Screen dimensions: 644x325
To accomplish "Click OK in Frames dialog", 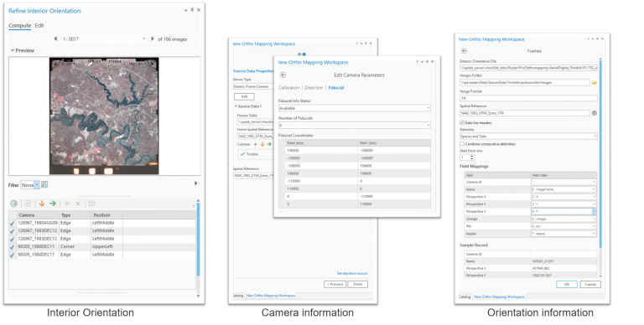I will [x=567, y=284].
